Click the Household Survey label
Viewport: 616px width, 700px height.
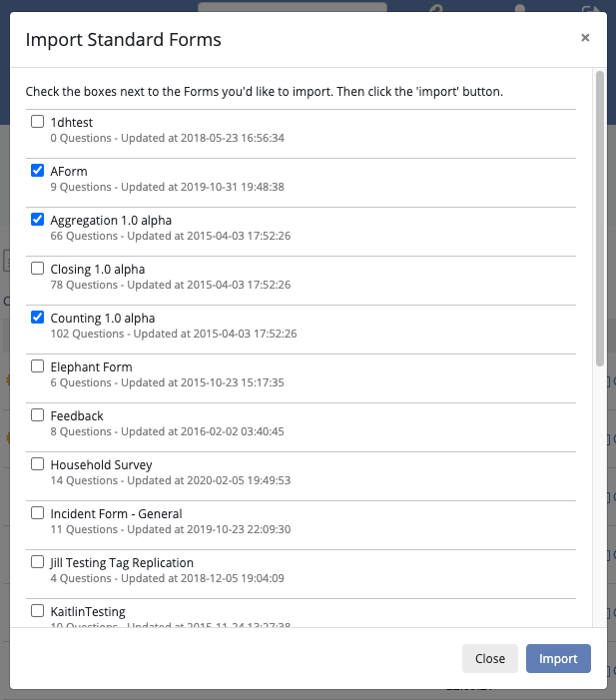[x=101, y=465]
